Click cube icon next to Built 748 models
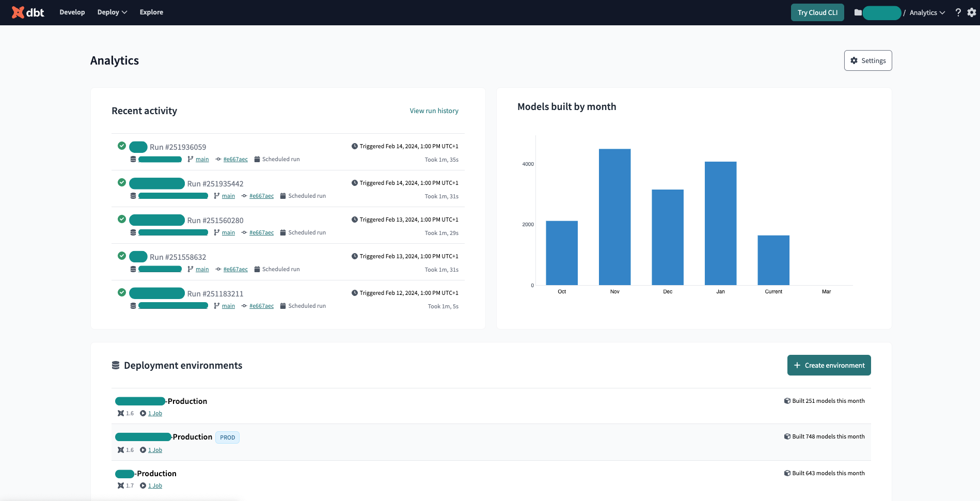980x501 pixels. pos(787,436)
